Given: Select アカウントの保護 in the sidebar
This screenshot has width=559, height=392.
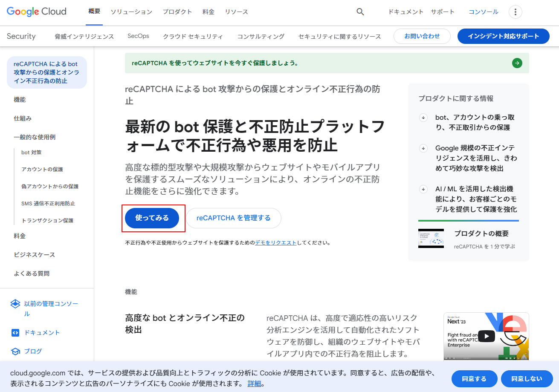Looking at the screenshot, I should tap(42, 170).
